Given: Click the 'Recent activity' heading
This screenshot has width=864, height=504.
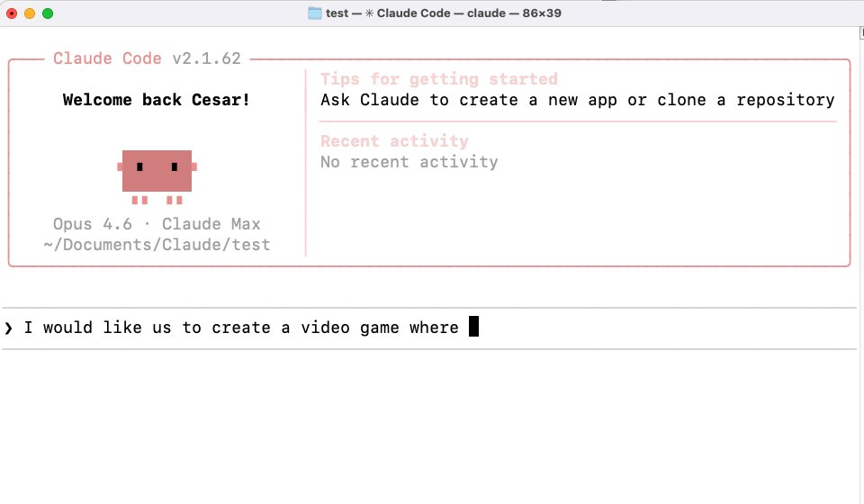Looking at the screenshot, I should (394, 141).
